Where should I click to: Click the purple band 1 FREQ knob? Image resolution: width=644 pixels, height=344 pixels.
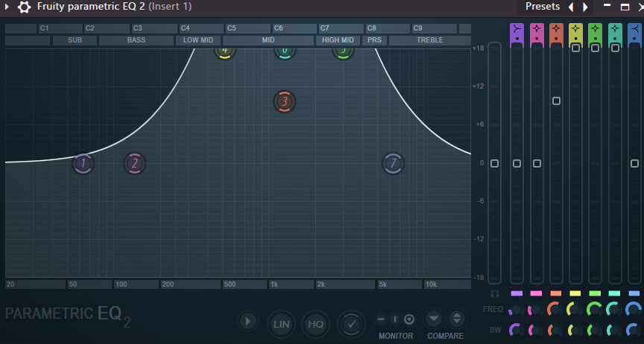click(x=516, y=309)
